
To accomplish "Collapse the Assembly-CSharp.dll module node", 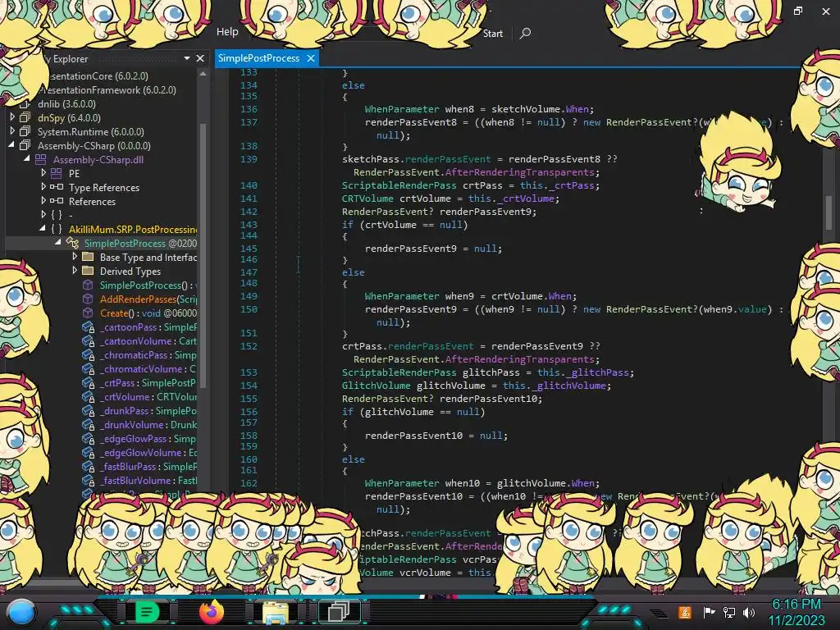I will 27,158.
